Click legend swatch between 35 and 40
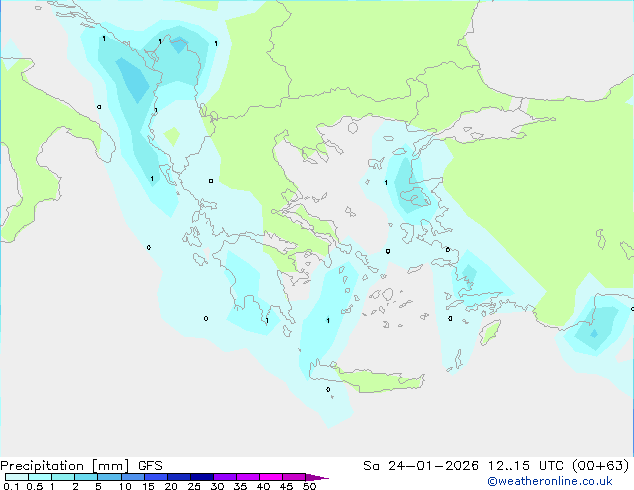The image size is (634, 490). pos(247,477)
